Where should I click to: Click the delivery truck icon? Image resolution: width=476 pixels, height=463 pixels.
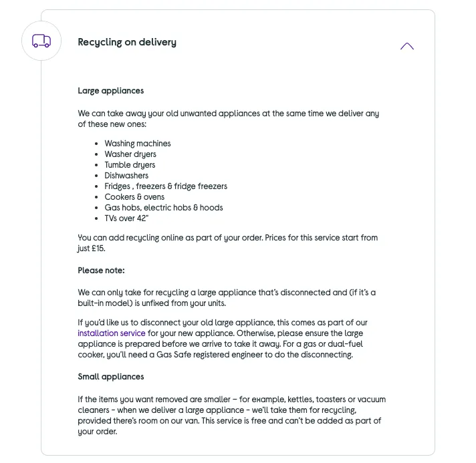pyautogui.click(x=41, y=41)
